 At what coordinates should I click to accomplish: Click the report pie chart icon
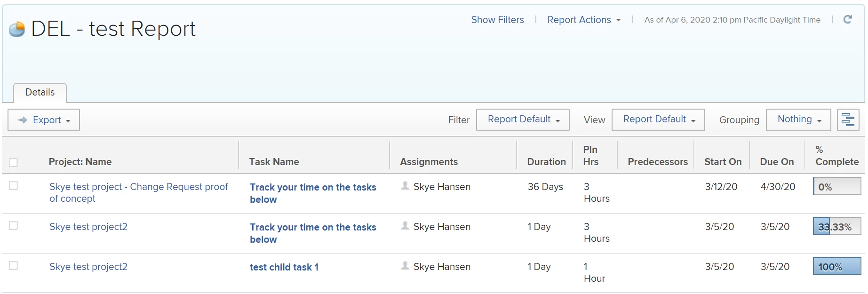pyautogui.click(x=17, y=29)
